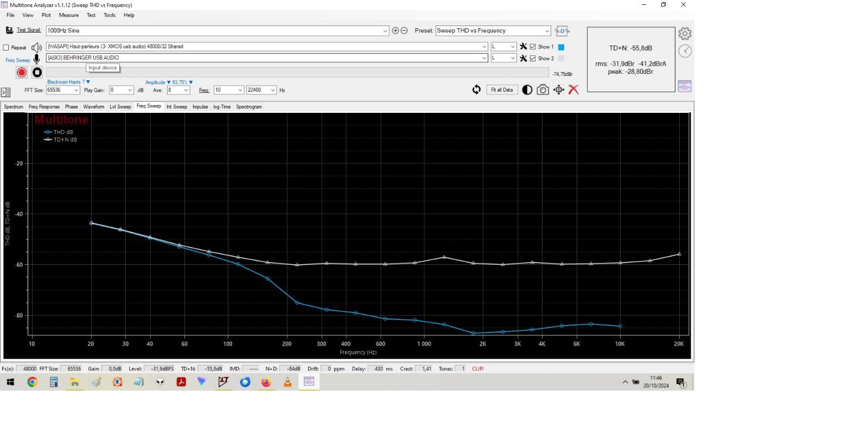
Task: Click the waveform chart icon at right
Action: click(x=685, y=86)
